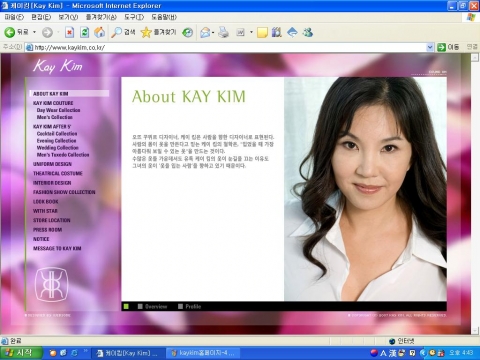Screen dimensions: 480x360
Task: Switch to the Profile tab
Action: [x=190, y=306]
